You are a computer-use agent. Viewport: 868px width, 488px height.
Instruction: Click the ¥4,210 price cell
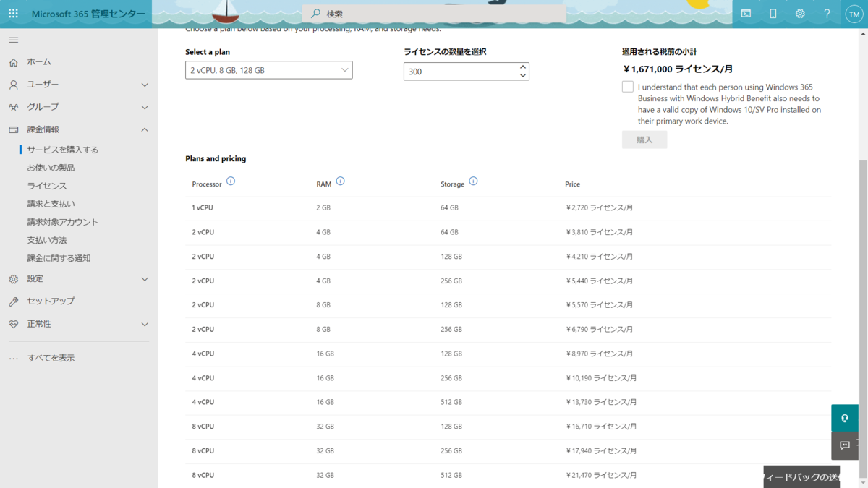click(599, 257)
